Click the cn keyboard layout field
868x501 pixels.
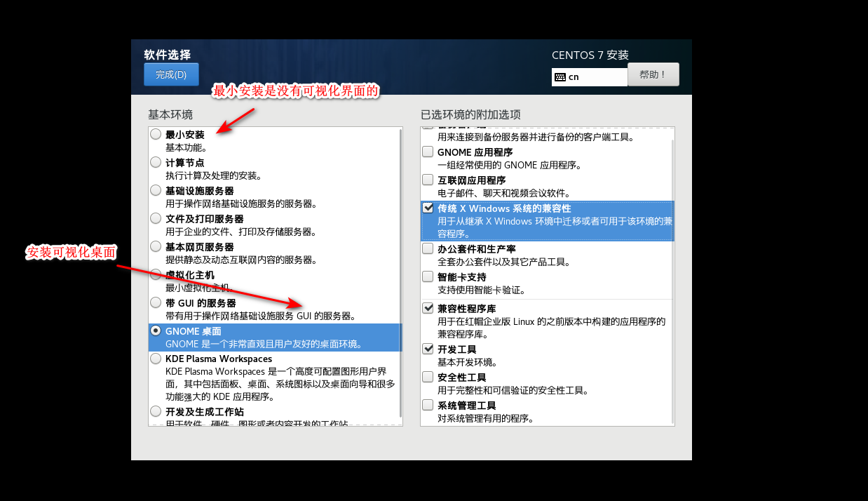click(590, 77)
